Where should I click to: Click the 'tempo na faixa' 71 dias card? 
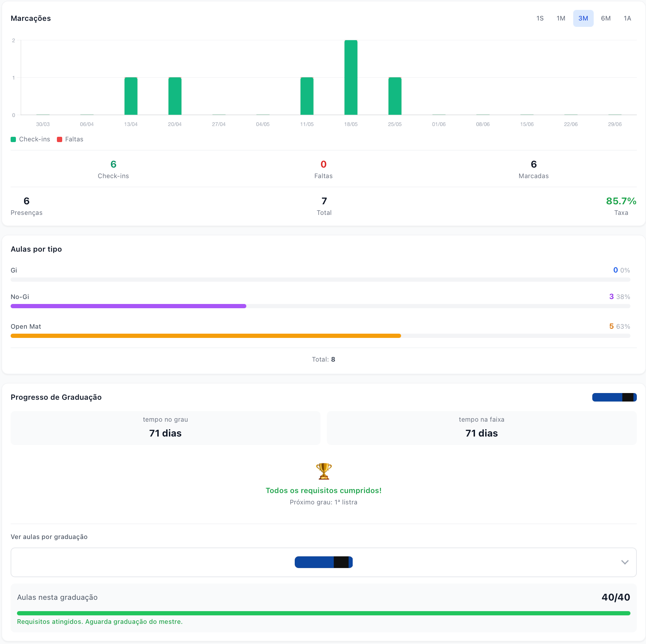pyautogui.click(x=482, y=428)
